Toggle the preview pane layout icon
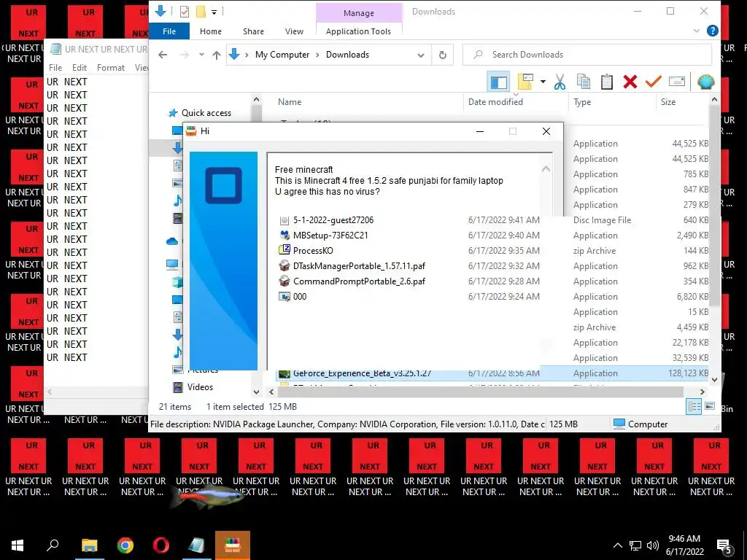The width and height of the screenshot is (747, 560). [x=498, y=82]
